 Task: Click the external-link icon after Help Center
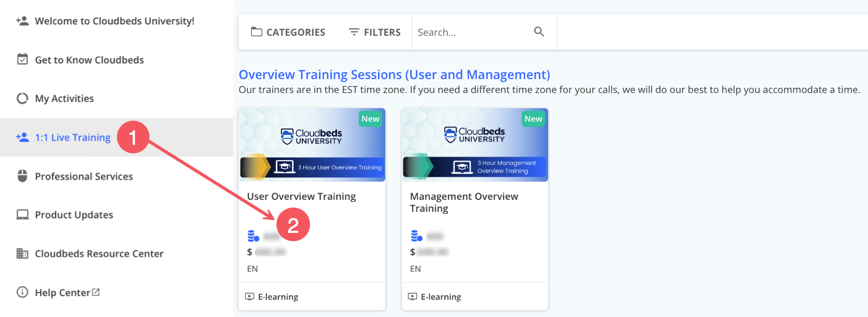(x=96, y=292)
